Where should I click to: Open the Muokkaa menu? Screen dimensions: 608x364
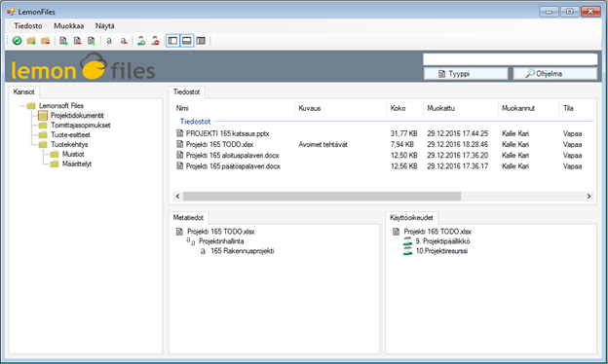pyautogui.click(x=68, y=26)
